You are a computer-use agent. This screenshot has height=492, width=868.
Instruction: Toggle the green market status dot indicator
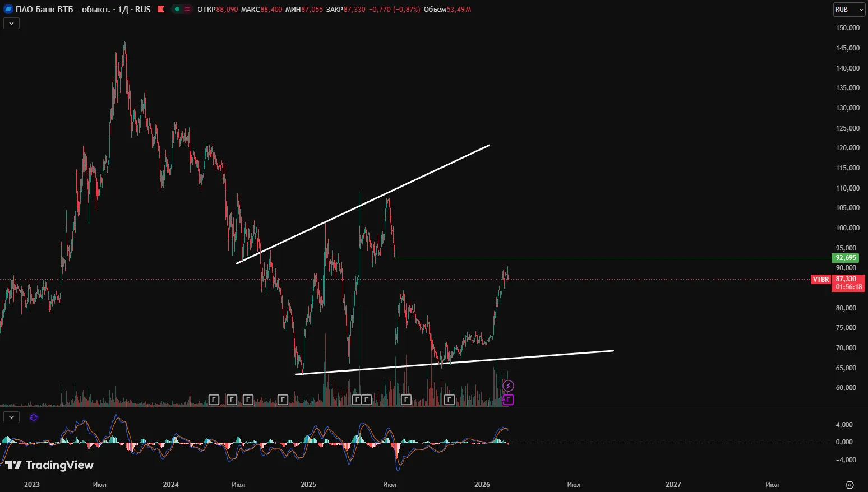point(177,9)
